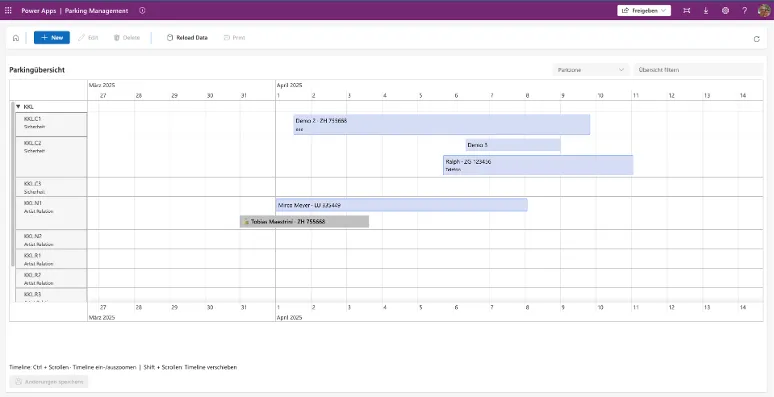
Task: Click the vertical scrollbar beside KKL rows
Action: tap(13, 184)
